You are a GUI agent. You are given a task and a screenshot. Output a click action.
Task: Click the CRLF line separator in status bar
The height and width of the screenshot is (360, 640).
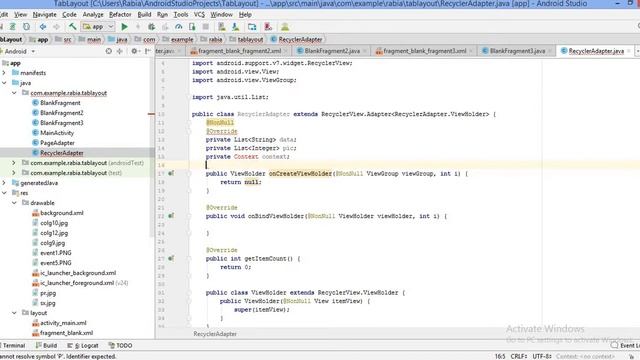point(518,356)
